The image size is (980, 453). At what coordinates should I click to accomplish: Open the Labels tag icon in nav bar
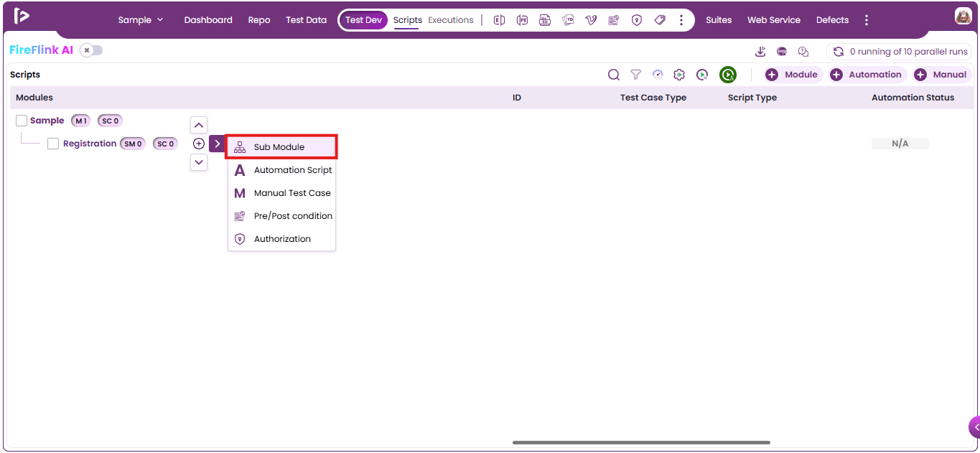(x=660, y=20)
